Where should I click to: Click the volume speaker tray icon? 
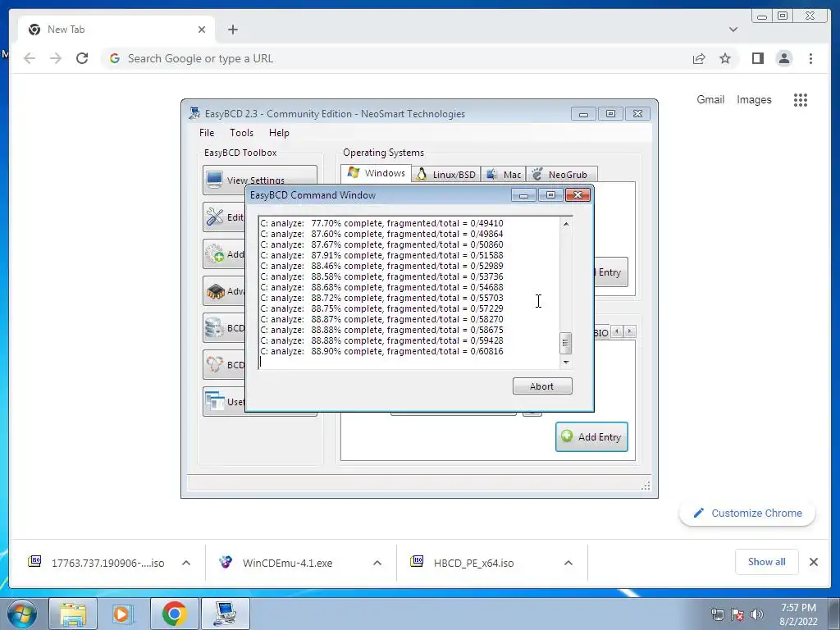[757, 614]
